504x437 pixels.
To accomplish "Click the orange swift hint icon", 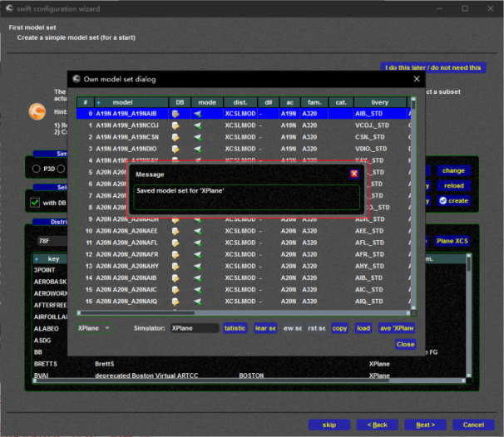I will tap(37, 110).
